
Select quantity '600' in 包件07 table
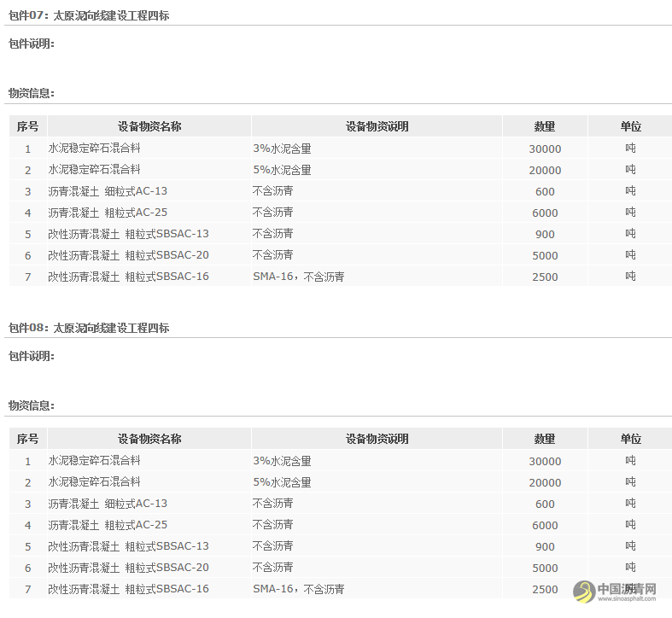point(545,192)
